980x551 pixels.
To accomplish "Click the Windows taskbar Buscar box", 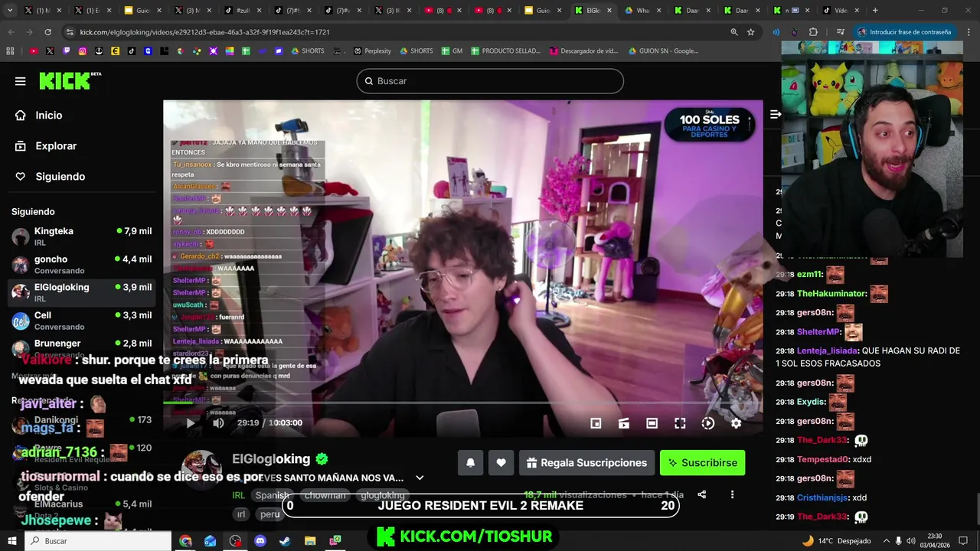I will (x=98, y=541).
